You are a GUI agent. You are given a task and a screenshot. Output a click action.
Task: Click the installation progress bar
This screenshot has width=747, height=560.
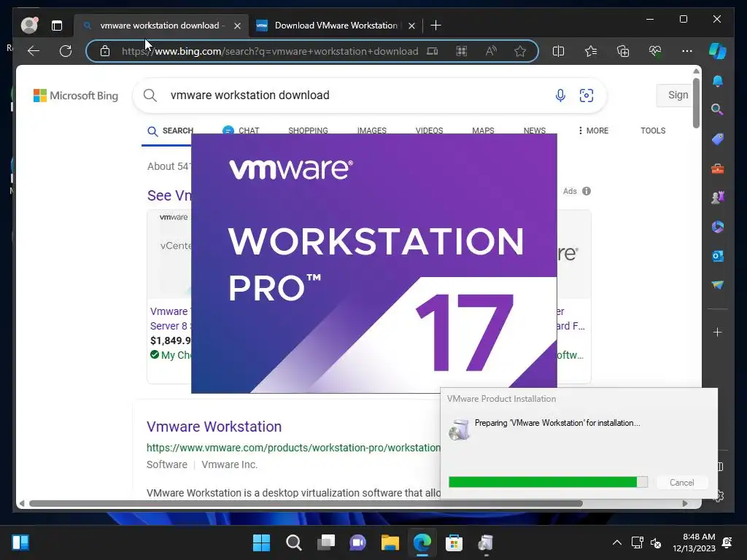pyautogui.click(x=548, y=482)
